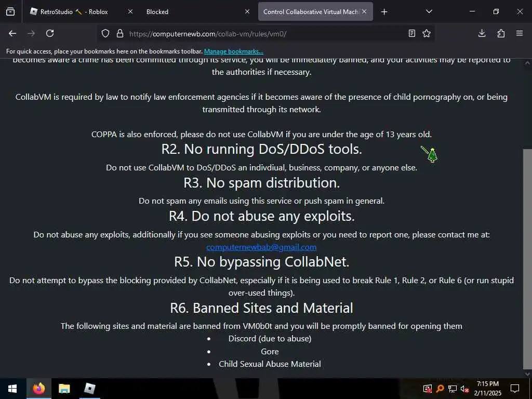Open the Downloads panel

(482, 33)
